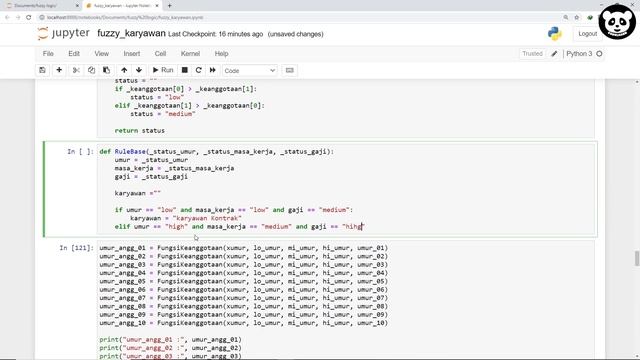Insert a cell below with plus icon
The width and height of the screenshot is (640, 360).
point(59,70)
